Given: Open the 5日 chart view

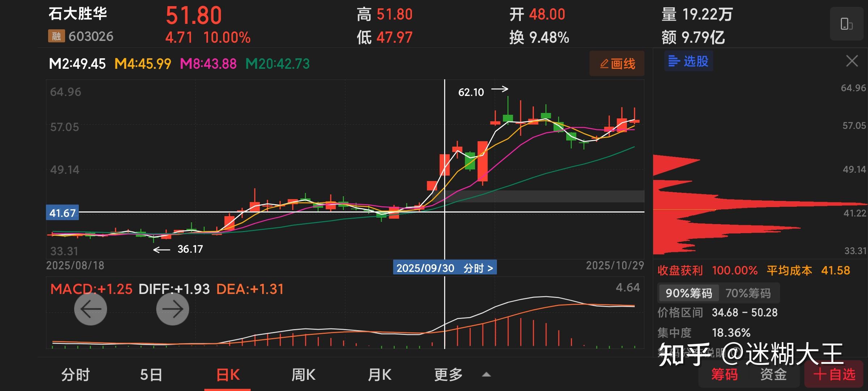Looking at the screenshot, I should [x=151, y=375].
